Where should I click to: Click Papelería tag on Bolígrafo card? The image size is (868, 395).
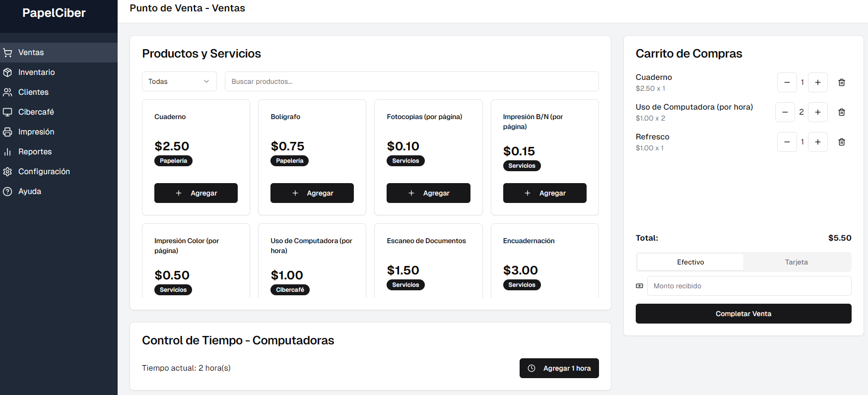pyautogui.click(x=290, y=161)
